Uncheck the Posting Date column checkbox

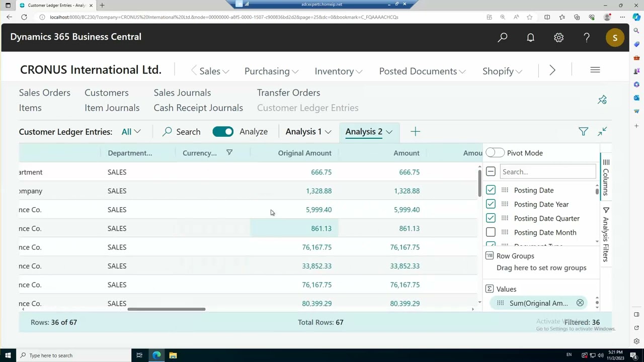tap(491, 190)
